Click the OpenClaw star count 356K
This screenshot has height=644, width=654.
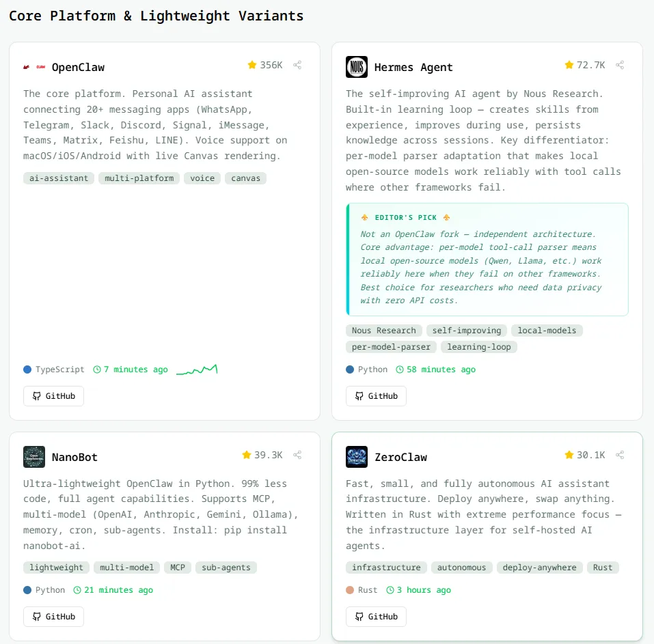coord(265,65)
